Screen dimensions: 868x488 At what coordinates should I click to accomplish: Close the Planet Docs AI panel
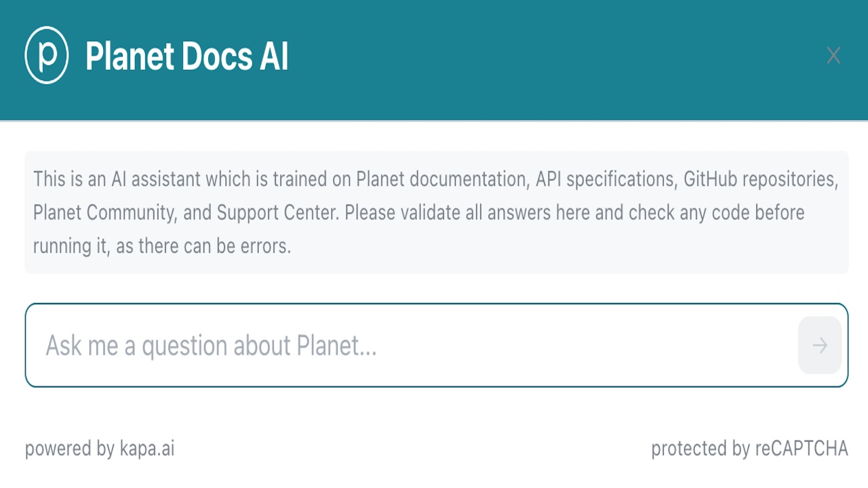(833, 56)
